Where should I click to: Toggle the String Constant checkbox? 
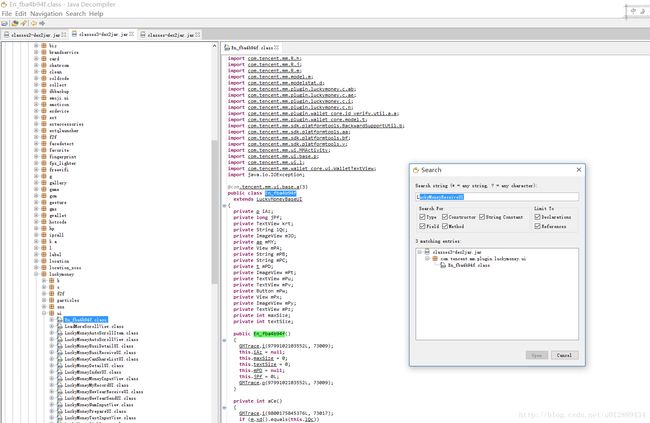[x=482, y=217]
